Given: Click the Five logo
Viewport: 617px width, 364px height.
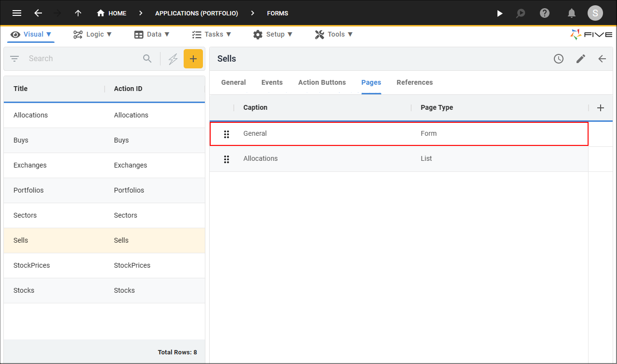Looking at the screenshot, I should (591, 34).
